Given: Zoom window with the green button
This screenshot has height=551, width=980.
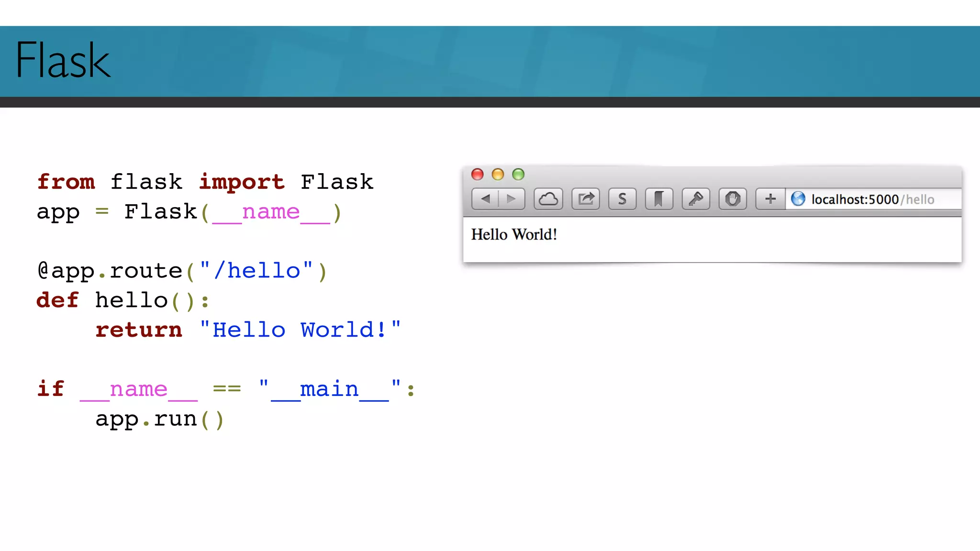Looking at the screenshot, I should coord(518,174).
